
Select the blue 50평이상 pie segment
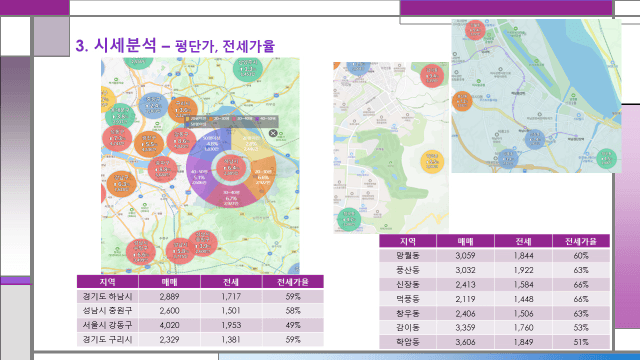point(211,143)
